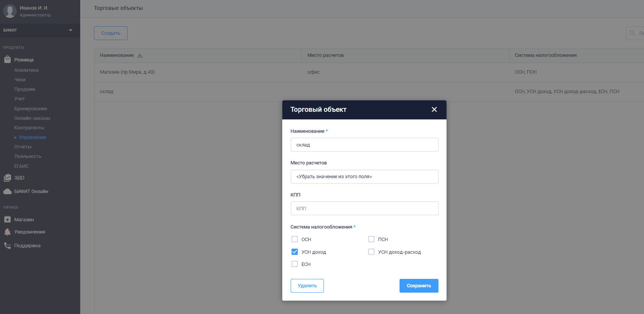The height and width of the screenshot is (314, 644).
Task: Click the ЭДО document icon
Action: click(x=7, y=178)
